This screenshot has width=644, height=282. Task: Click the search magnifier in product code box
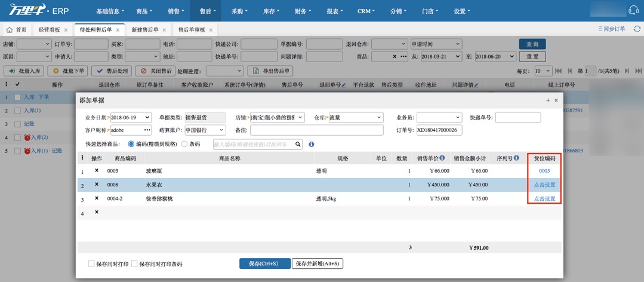(298, 145)
